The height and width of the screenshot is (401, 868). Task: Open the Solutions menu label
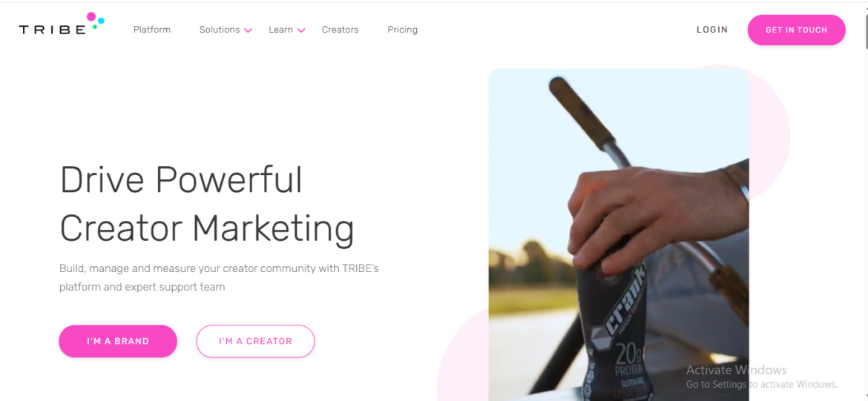coord(219,30)
